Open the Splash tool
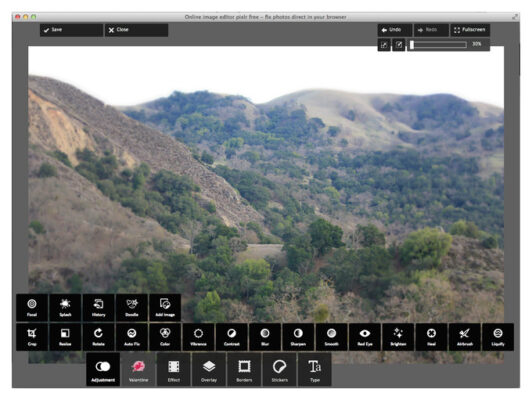 [x=65, y=308]
